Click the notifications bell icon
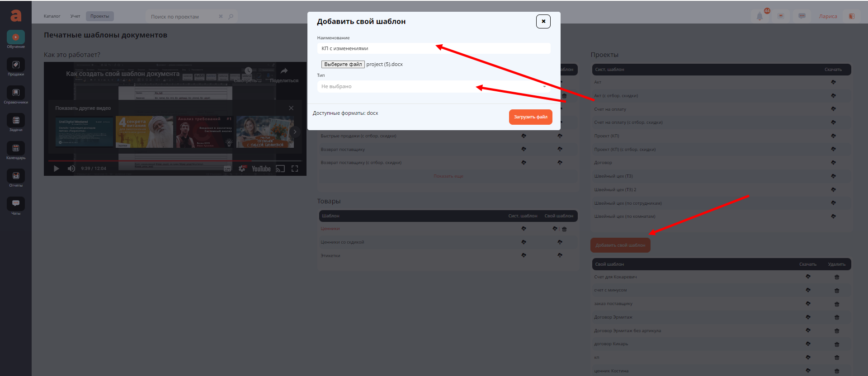Image resolution: width=868 pixels, height=376 pixels. coord(759,16)
